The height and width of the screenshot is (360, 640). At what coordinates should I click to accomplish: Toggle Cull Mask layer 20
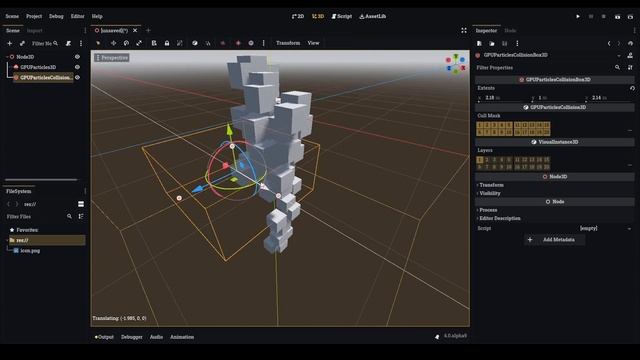point(547,132)
